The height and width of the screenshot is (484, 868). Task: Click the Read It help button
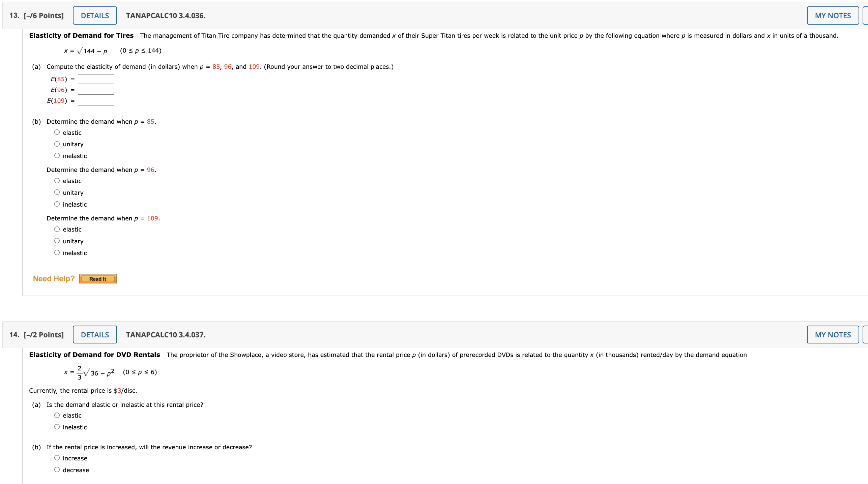[97, 279]
